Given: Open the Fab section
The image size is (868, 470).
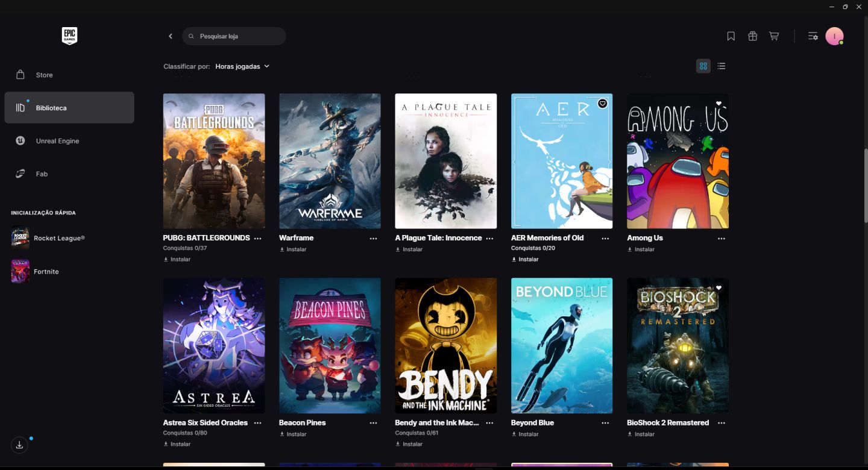Looking at the screenshot, I should coord(69,174).
